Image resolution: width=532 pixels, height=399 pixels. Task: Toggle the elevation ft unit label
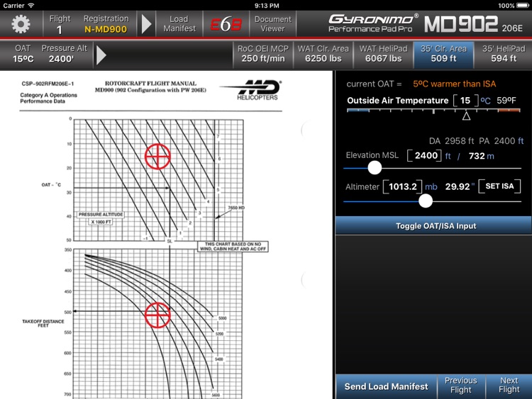click(x=448, y=156)
